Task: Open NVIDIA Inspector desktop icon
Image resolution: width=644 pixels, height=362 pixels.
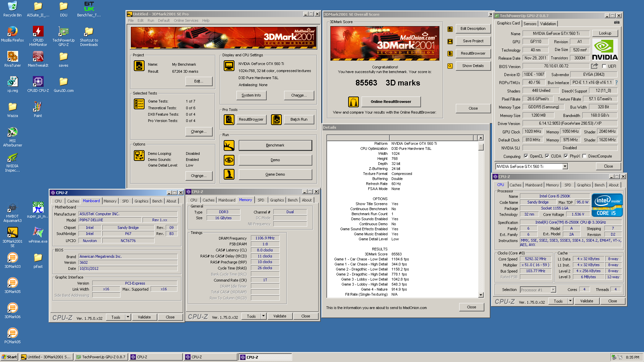Action: tap(12, 162)
